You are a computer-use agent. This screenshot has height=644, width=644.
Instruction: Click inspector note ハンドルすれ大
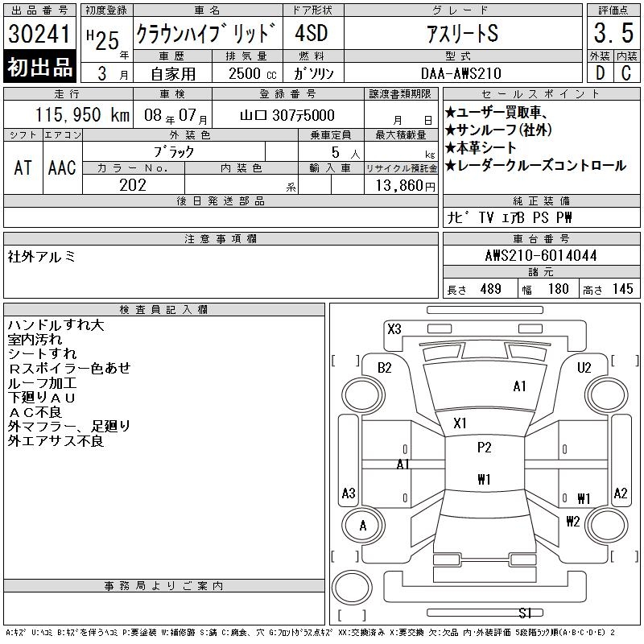[56, 325]
